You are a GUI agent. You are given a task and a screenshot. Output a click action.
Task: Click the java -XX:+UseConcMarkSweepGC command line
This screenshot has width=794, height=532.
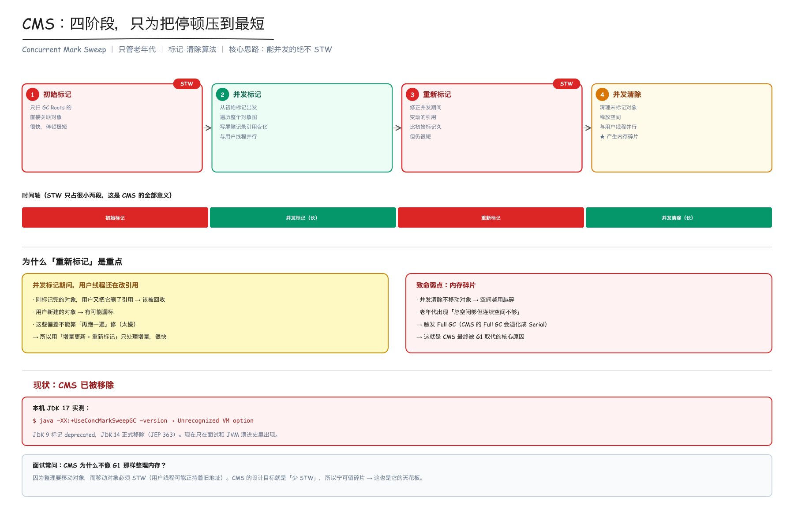(143, 421)
